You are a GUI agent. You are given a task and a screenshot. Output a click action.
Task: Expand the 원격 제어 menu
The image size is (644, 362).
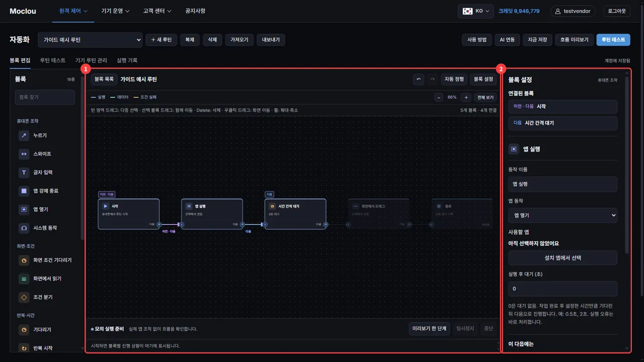coord(73,11)
